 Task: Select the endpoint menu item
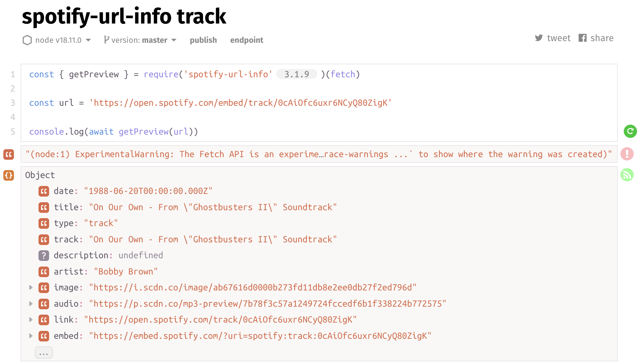click(x=247, y=40)
